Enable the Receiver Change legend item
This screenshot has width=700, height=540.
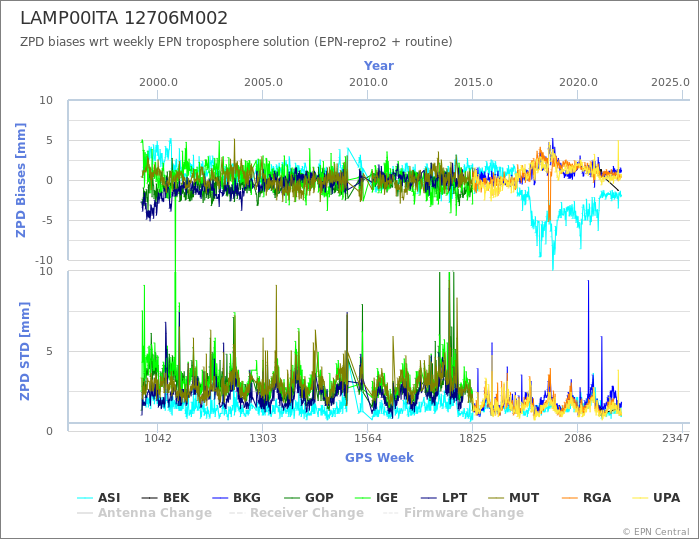pos(296,513)
